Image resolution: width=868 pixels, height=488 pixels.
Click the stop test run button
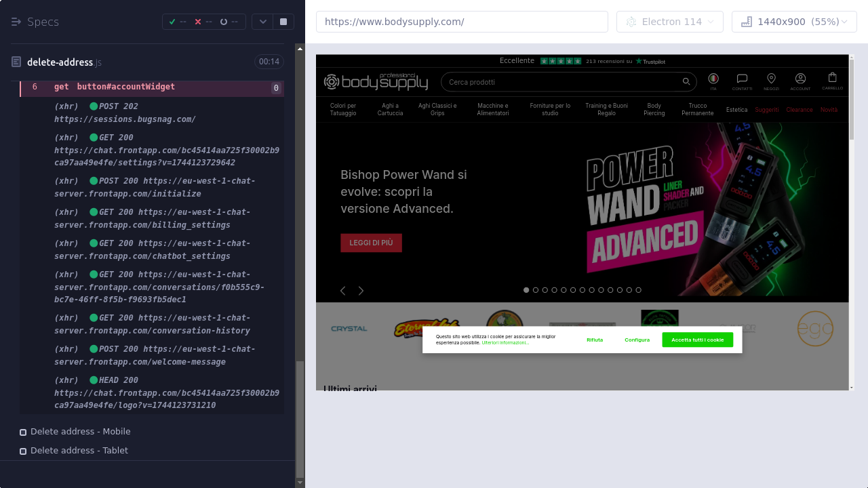pos(283,22)
